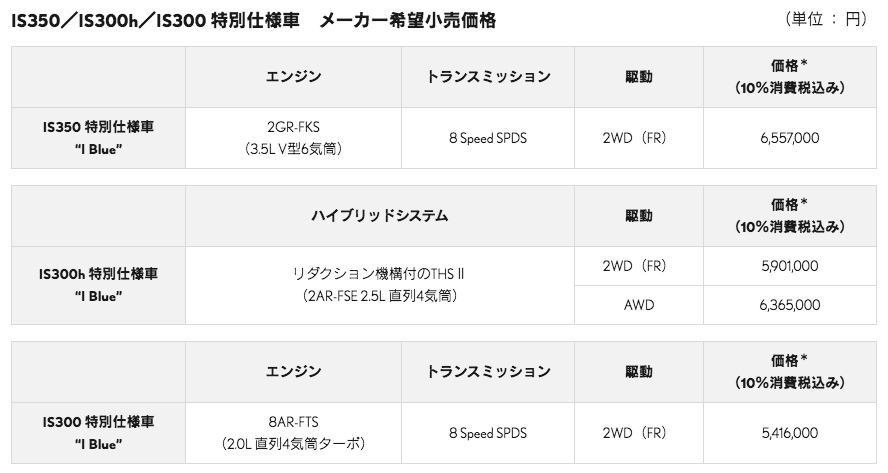Viewport: 888px width, 473px height.
Task: Click the 6,557,000 price cell
Action: click(x=789, y=139)
